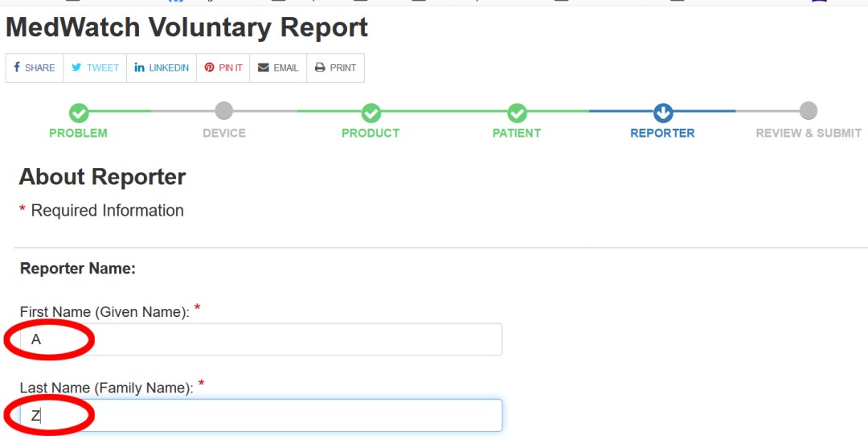Click the LinkedIn in icon
Viewport: 868px width, 448px height.
point(140,67)
